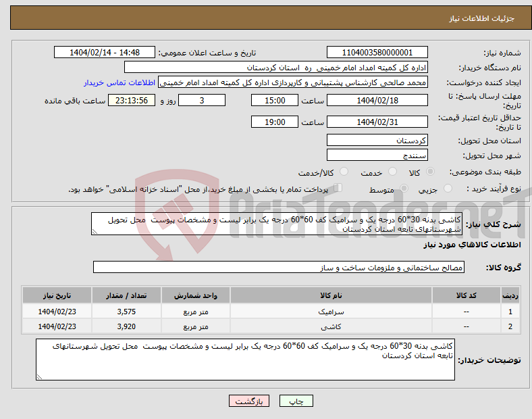This screenshot has height=419, width=532.
Task: Click the تعداد / مقدار column header
Action: (x=126, y=295)
